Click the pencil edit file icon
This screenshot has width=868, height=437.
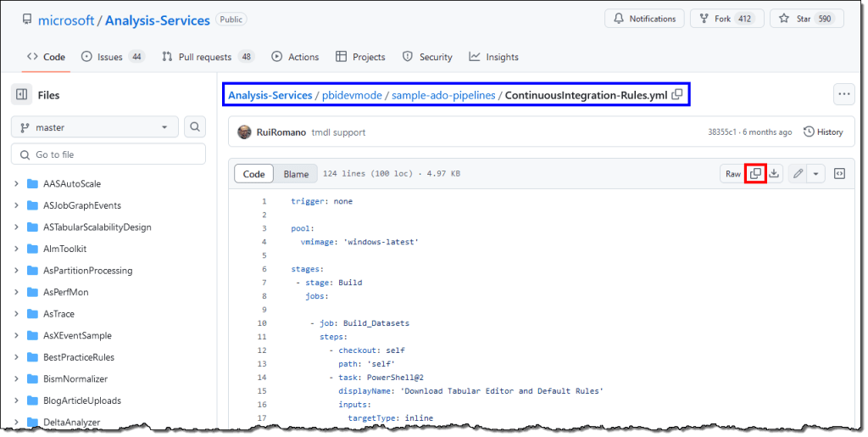click(797, 174)
